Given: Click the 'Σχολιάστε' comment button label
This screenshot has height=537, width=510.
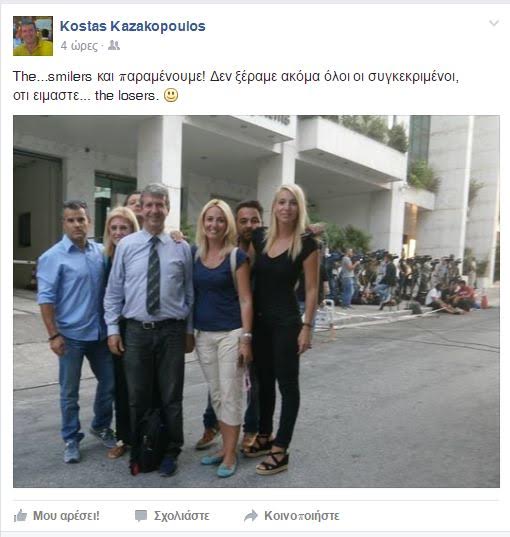Looking at the screenshot, I should click(182, 516).
